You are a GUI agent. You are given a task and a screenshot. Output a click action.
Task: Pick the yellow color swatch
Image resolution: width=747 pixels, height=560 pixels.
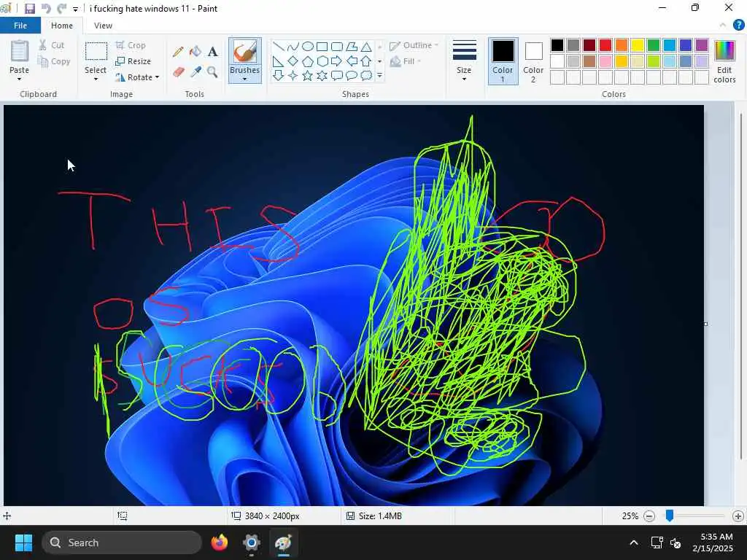click(x=638, y=45)
